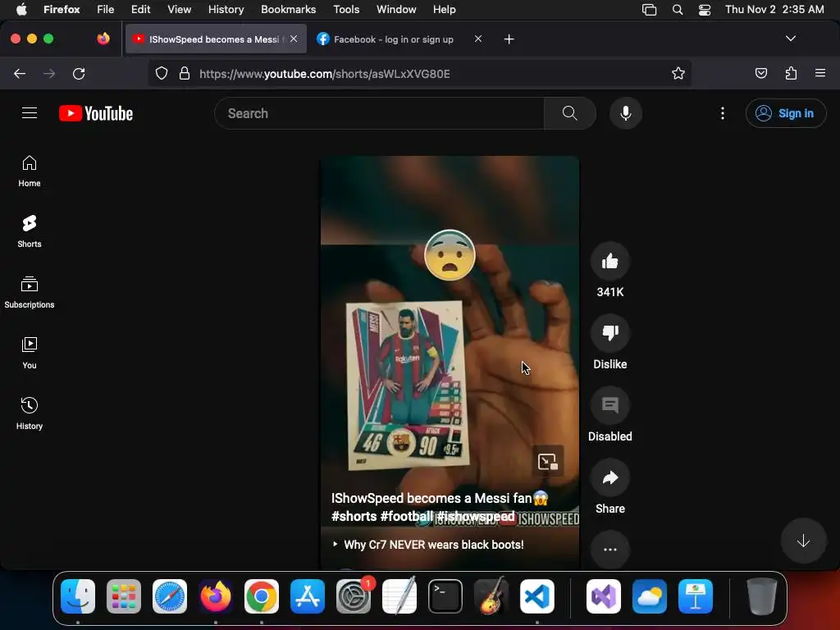Open the Edit menu

[x=140, y=9]
